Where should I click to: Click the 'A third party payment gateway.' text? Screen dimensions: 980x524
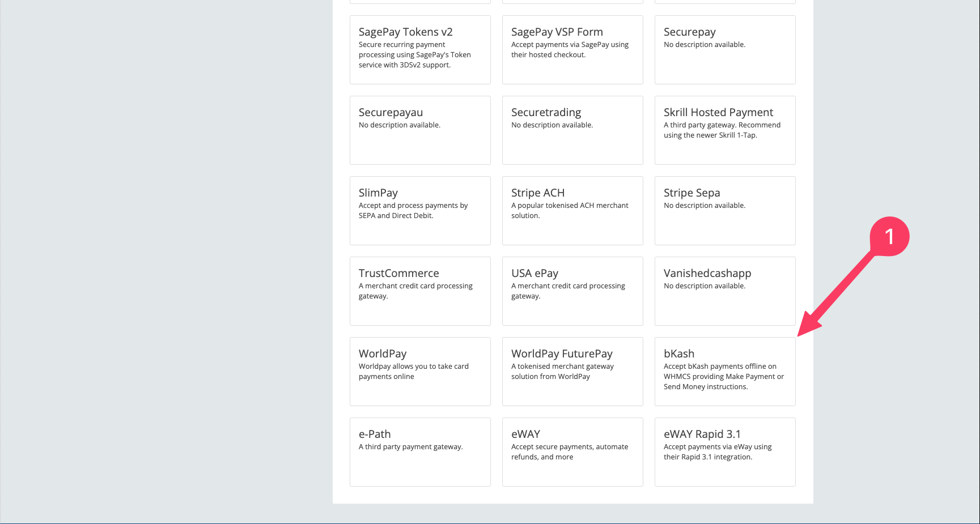tap(411, 447)
